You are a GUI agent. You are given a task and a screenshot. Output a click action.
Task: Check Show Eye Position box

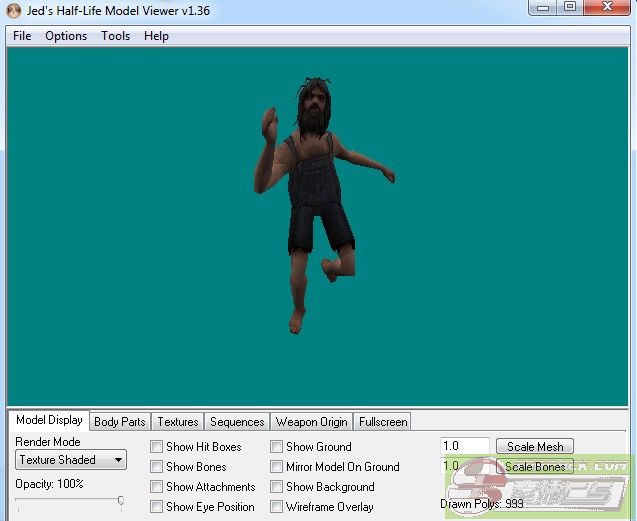point(157,507)
